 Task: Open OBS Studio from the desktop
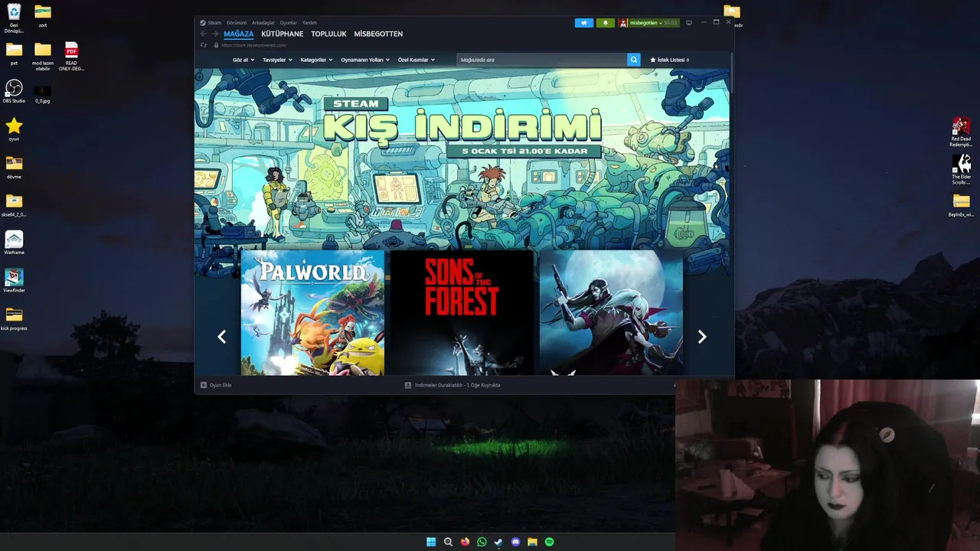[x=14, y=91]
